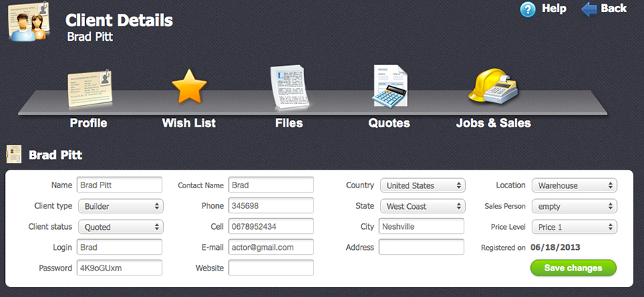Open the Wish List star icon
This screenshot has width=644, height=297.
tap(189, 89)
